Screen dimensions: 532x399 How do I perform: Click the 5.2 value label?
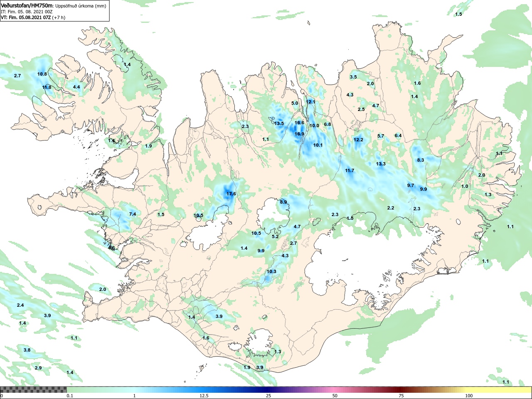275,236
